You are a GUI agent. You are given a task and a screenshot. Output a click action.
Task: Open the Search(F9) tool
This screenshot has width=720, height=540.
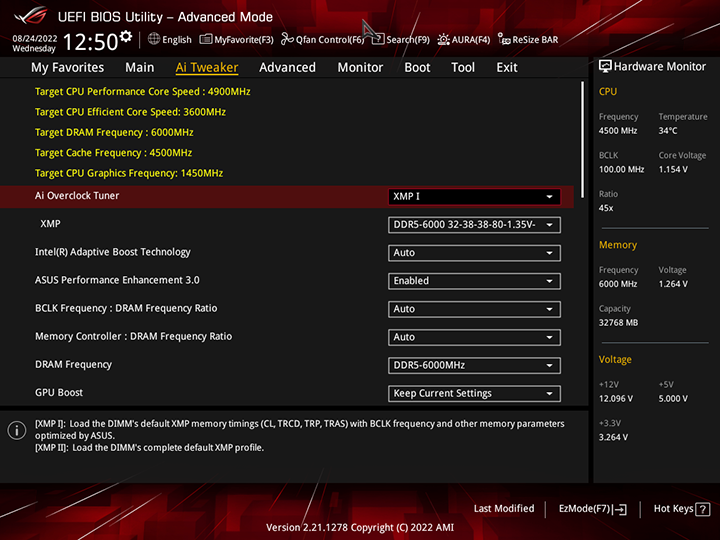(401, 40)
